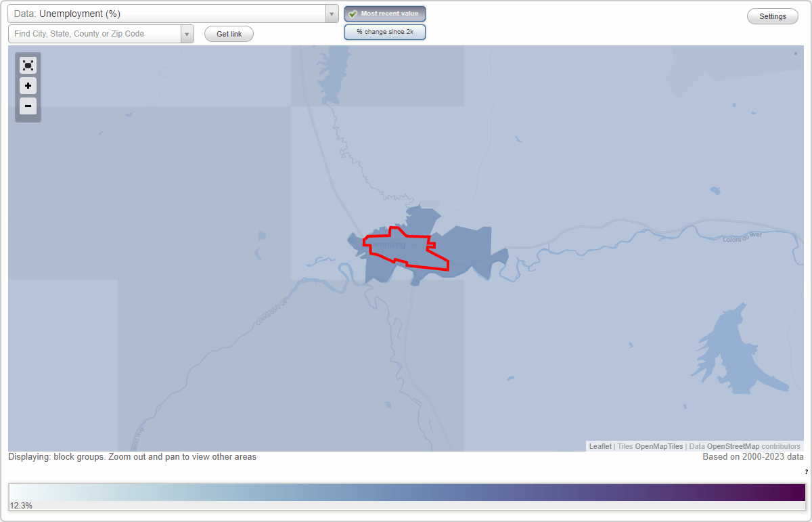Zoom in using the plus icon

click(28, 86)
